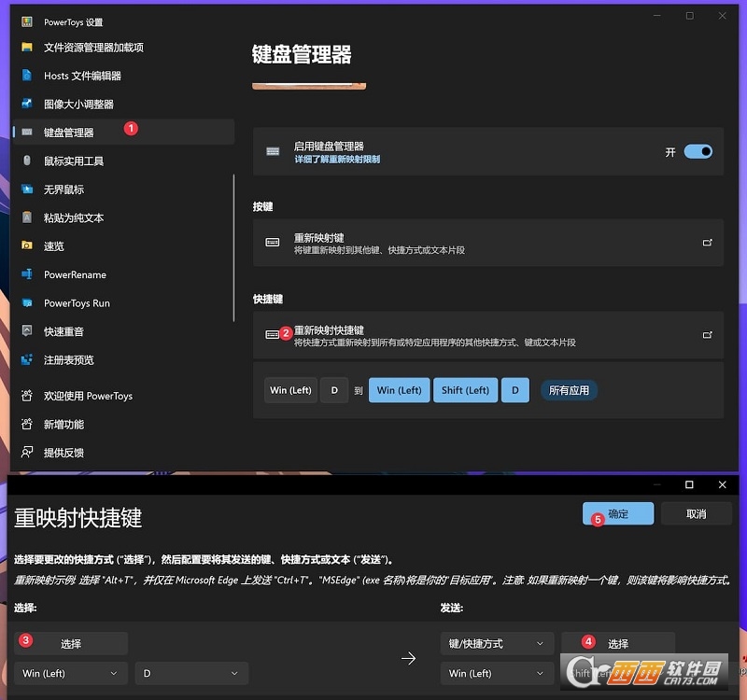Open 键盘管理器 sidebar entry
The width and height of the screenshot is (747, 700).
click(124, 132)
